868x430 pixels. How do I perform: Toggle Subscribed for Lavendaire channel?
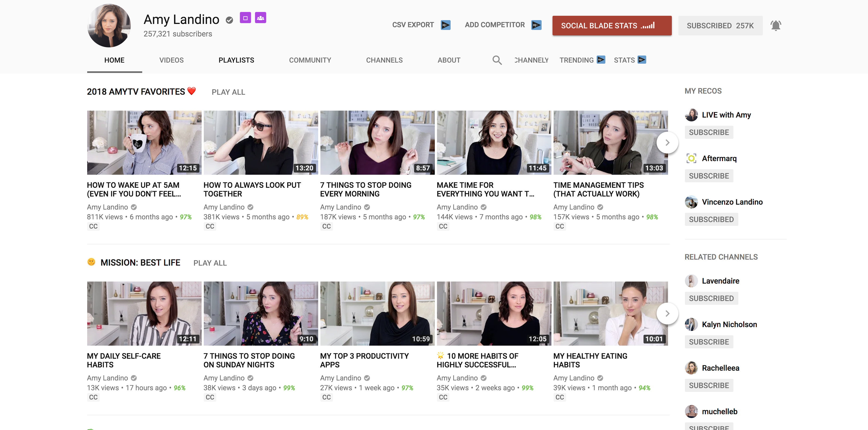click(x=711, y=298)
